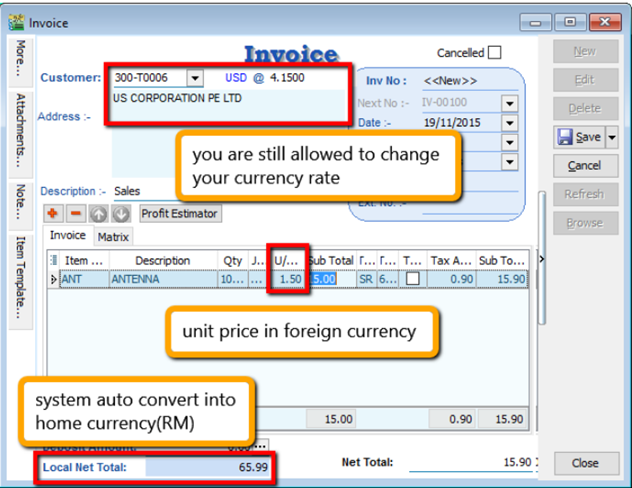Click the move row down arrow icon
The image size is (632, 488).
(121, 214)
